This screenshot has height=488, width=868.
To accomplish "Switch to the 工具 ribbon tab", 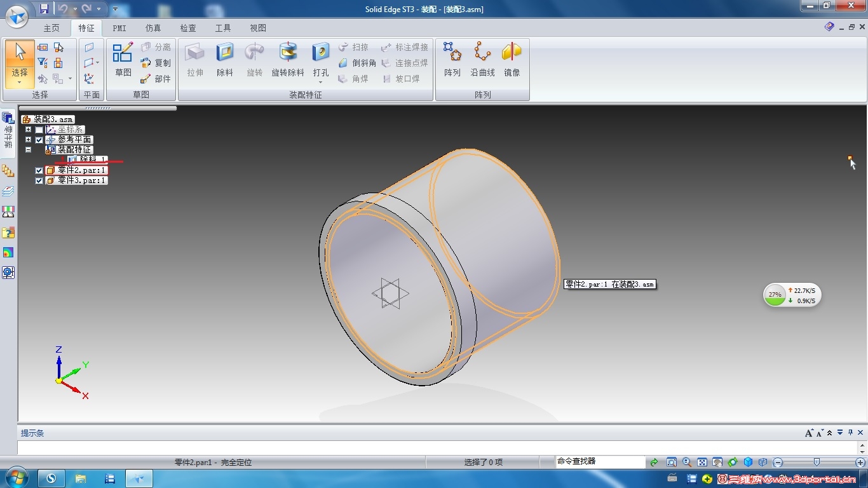I will coord(223,28).
